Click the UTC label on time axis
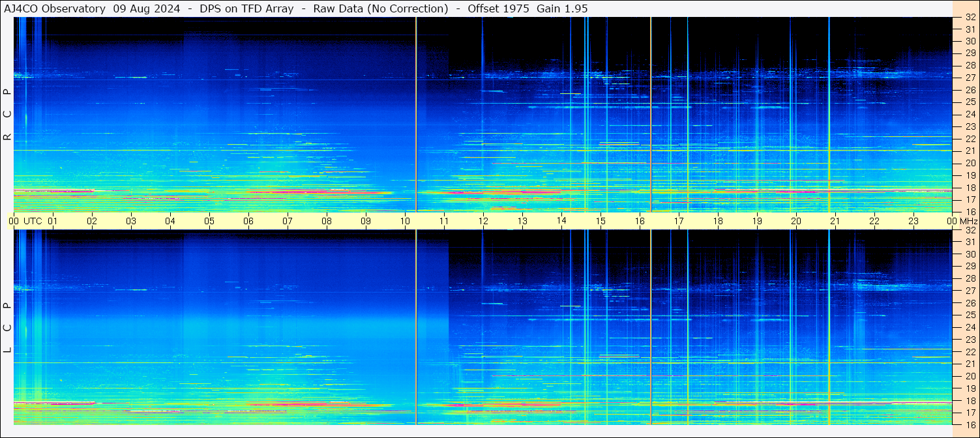Image resolution: width=980 pixels, height=438 pixels. coord(33,221)
